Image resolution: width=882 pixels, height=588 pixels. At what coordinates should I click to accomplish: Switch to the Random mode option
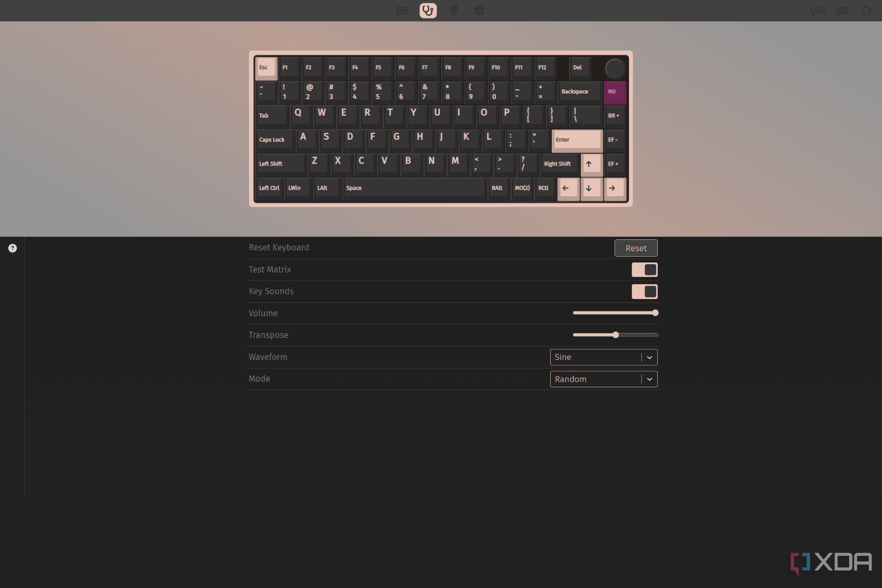click(603, 379)
